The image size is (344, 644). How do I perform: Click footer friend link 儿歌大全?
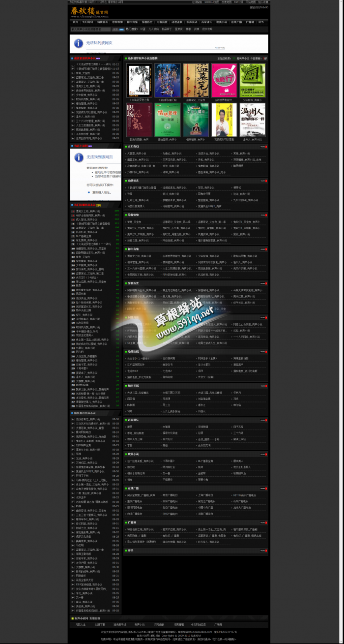tap(81, 624)
